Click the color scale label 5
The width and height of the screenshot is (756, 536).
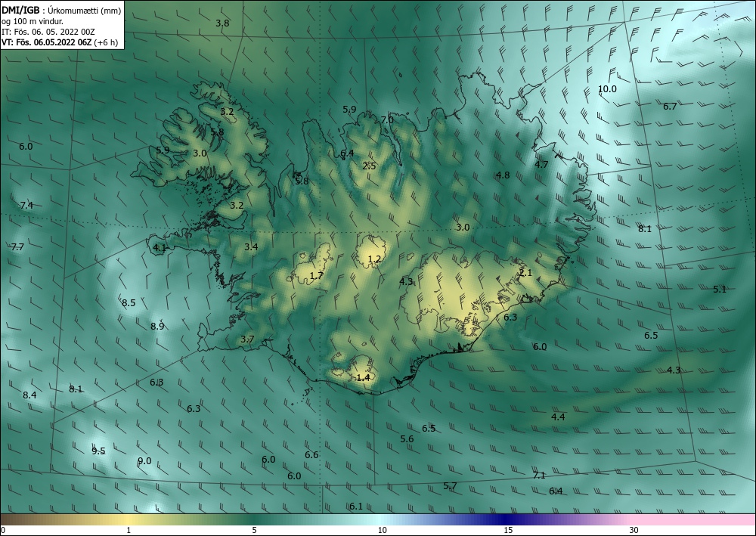(254, 531)
